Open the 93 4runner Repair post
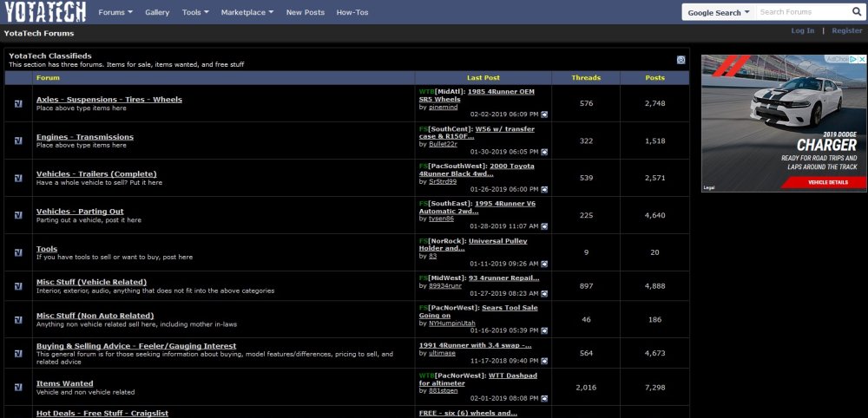This screenshot has height=418, width=868. point(503,278)
